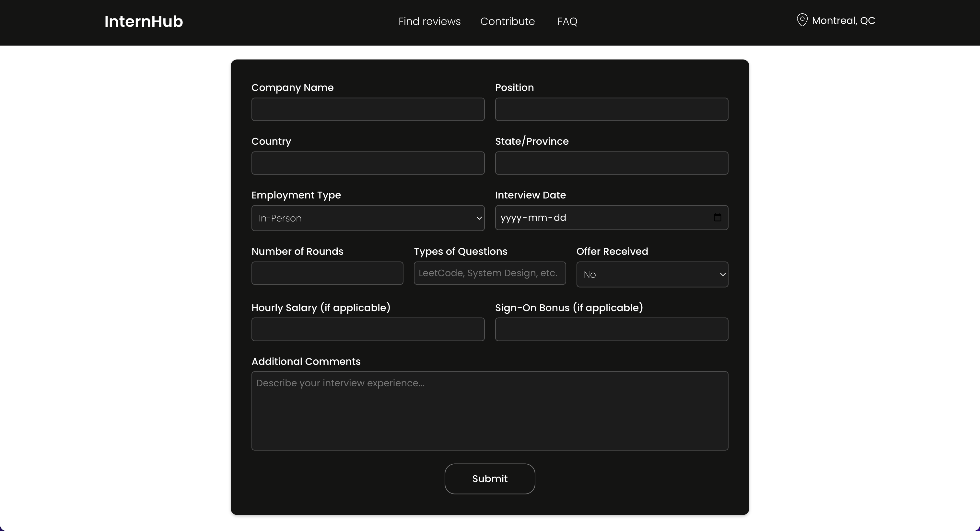Focus the Interview Date field
Viewport: 980px width, 531px height.
601,218
